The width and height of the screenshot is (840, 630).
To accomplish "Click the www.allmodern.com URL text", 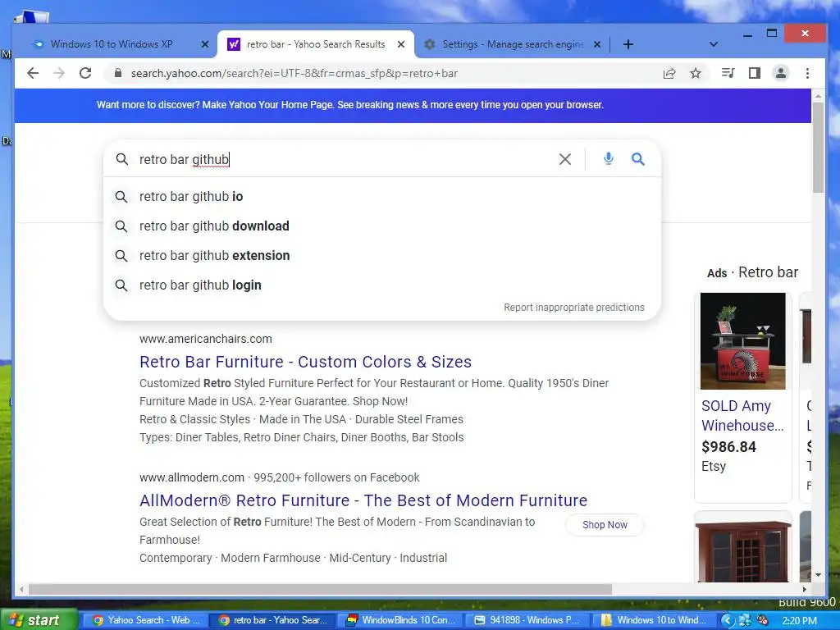I will coord(192,477).
